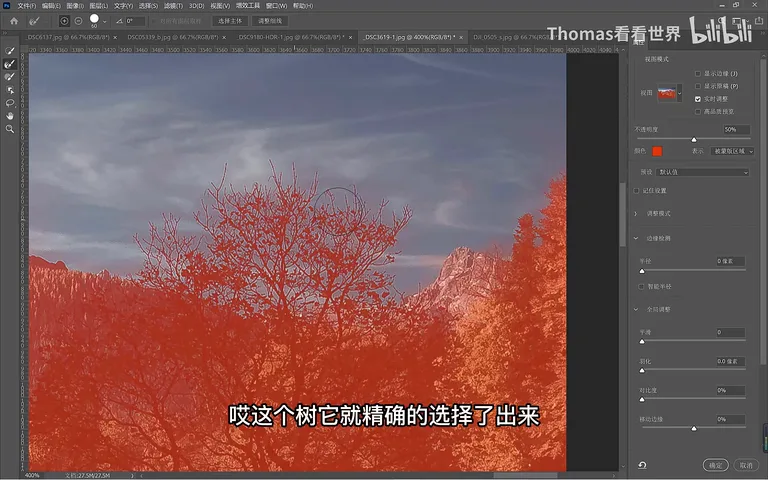This screenshot has height=480, width=768.
Task: Enable 显示原稿 (P) checkbox
Action: coord(697,86)
